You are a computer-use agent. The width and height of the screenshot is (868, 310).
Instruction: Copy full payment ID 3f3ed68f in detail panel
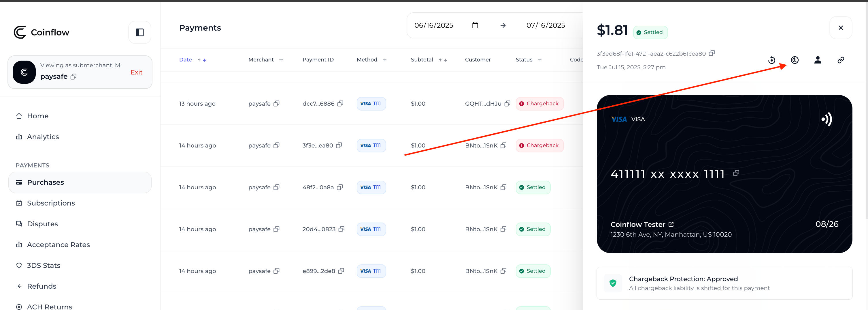coord(712,53)
